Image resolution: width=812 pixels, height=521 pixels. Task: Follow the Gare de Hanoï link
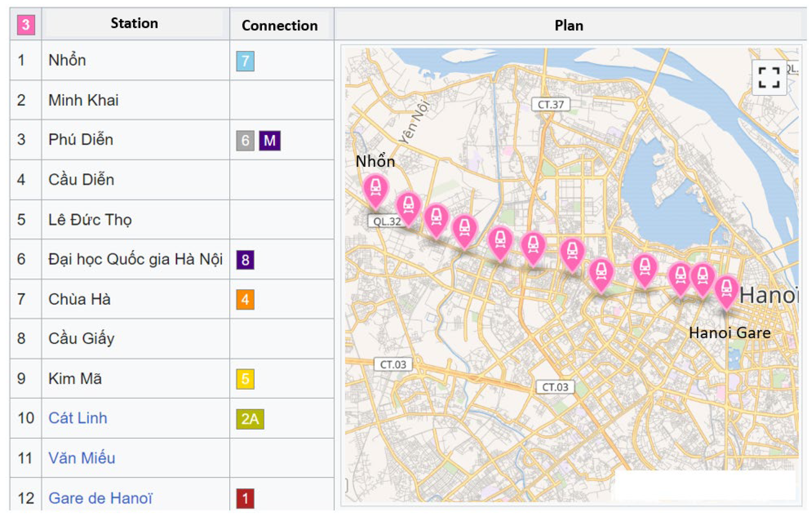click(x=101, y=498)
